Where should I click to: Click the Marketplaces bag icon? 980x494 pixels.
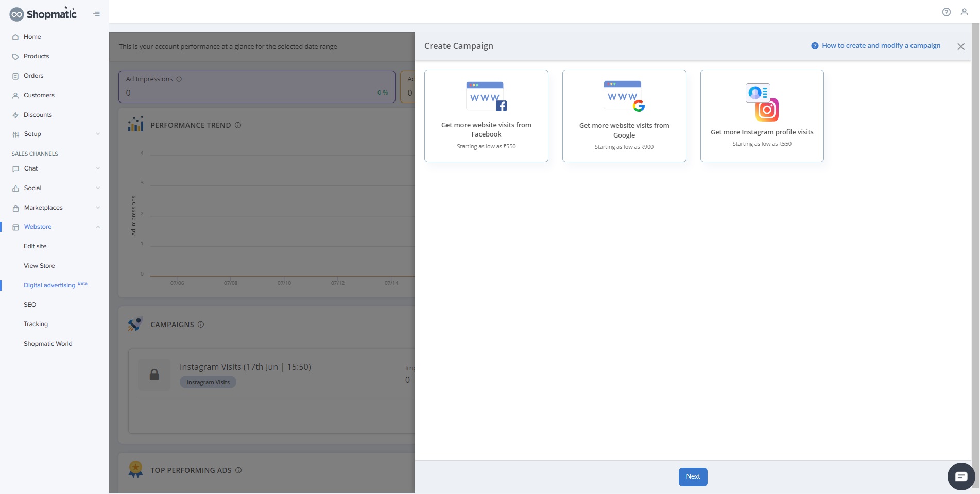point(15,208)
